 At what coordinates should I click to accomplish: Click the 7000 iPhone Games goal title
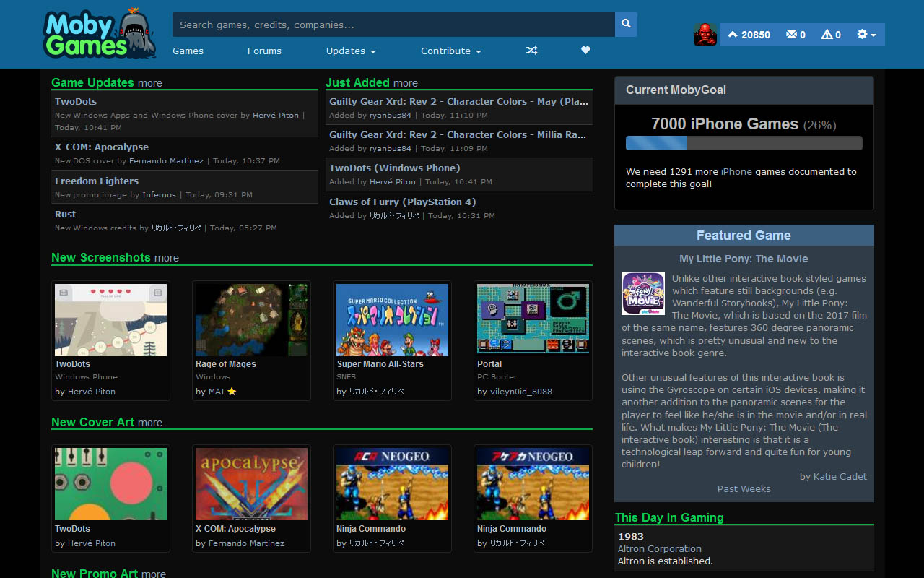pos(725,124)
